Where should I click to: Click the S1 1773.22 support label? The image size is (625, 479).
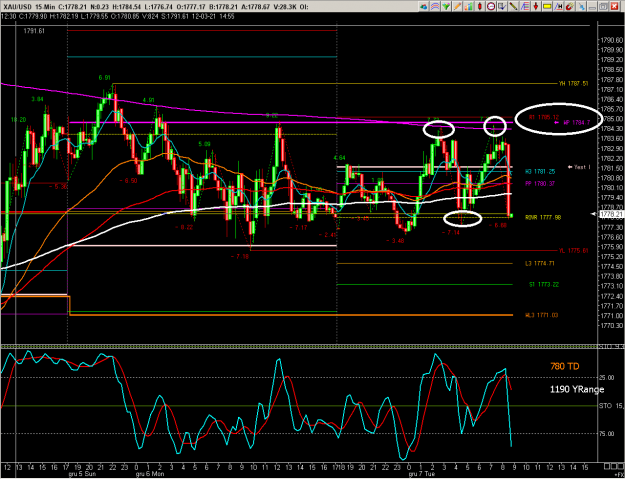[x=543, y=285]
